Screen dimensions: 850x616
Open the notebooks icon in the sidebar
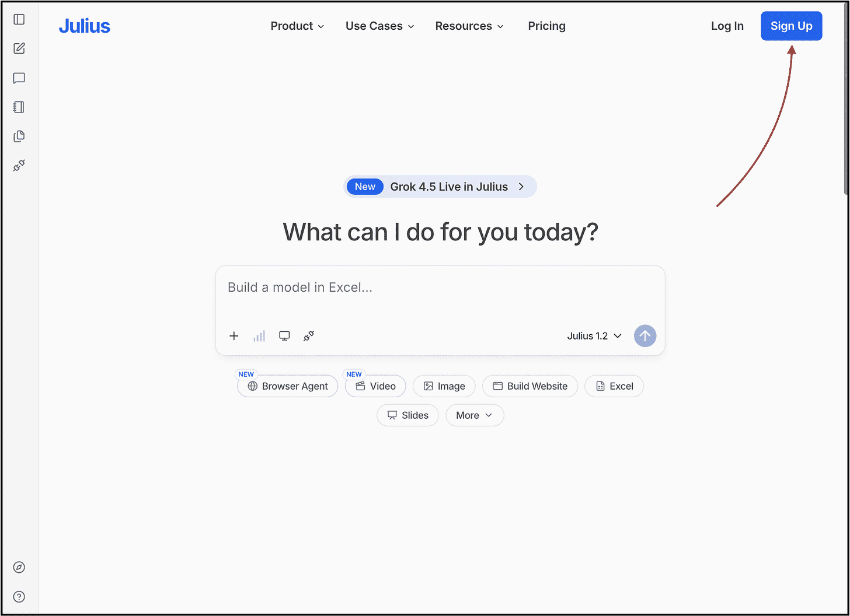pos(19,107)
